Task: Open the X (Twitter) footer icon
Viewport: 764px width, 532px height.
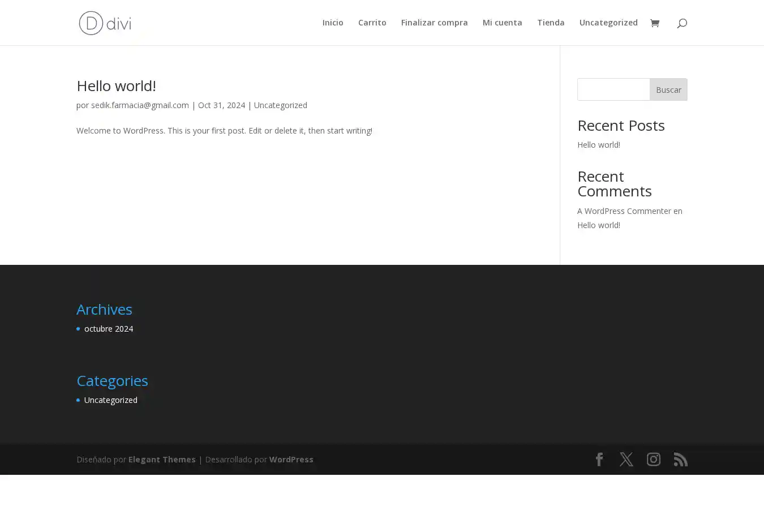Action: [626, 459]
